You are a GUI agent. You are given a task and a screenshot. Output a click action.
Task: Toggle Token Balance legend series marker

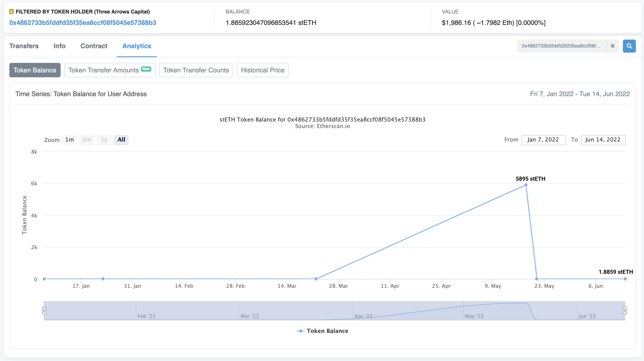coord(300,331)
